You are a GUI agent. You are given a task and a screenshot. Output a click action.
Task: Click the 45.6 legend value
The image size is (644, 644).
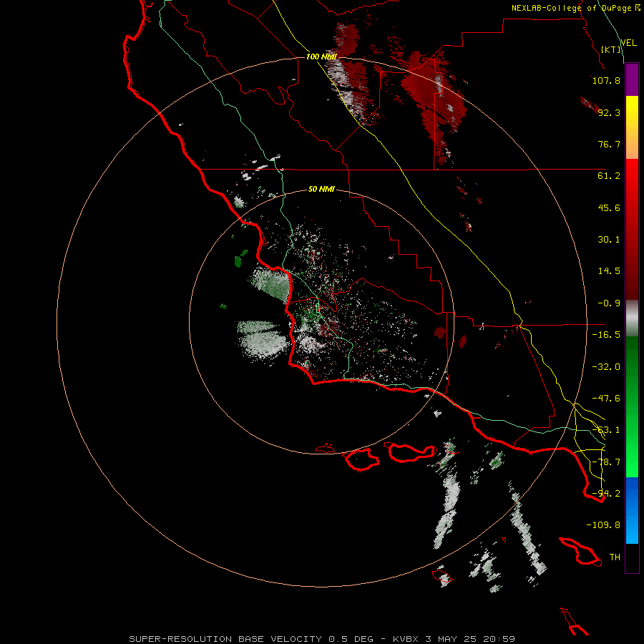click(609, 208)
